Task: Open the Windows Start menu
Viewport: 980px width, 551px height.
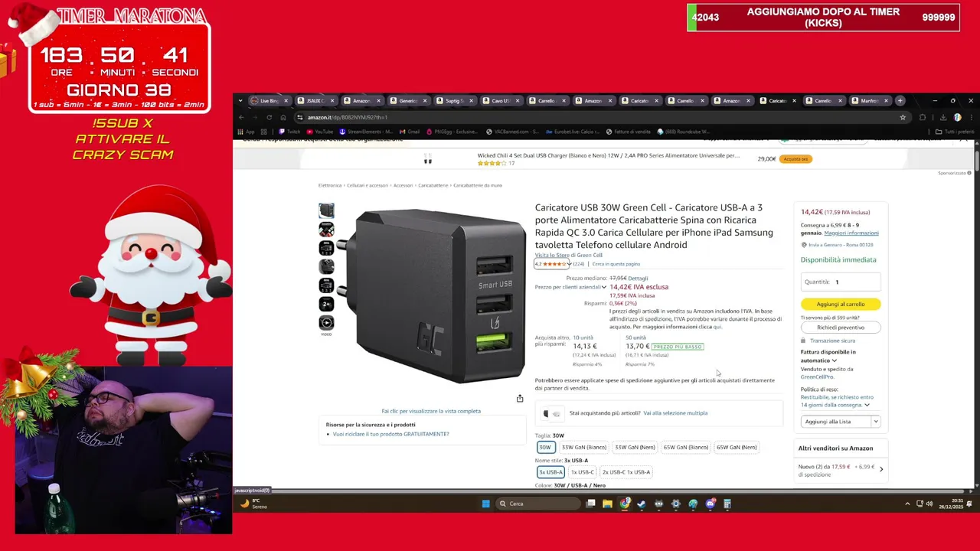Action: click(x=485, y=504)
